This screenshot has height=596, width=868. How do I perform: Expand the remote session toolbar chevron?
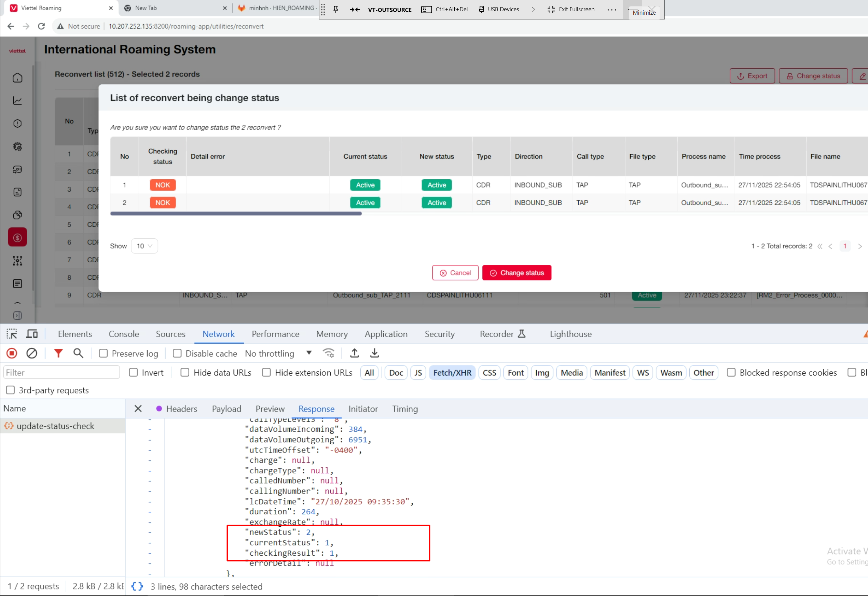[x=533, y=9]
